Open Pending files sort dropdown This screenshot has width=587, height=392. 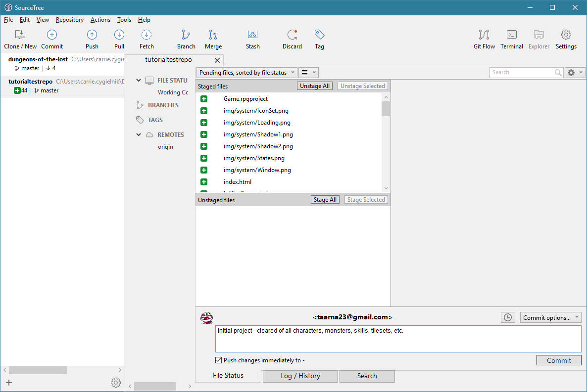[246, 73]
